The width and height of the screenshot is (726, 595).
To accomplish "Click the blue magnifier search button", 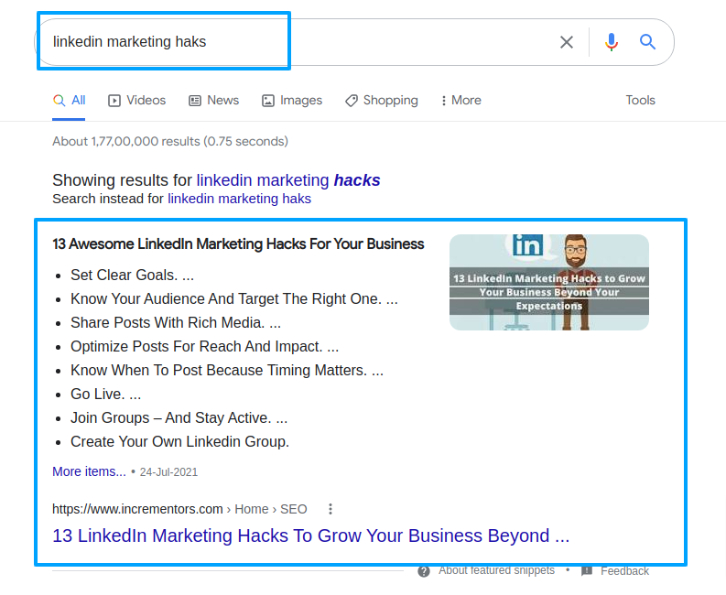I will pyautogui.click(x=647, y=42).
